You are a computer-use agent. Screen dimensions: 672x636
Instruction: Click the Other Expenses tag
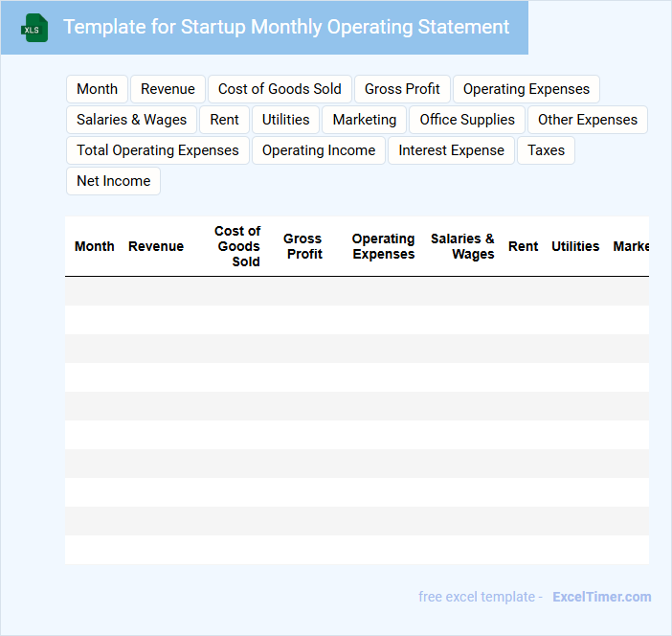588,120
